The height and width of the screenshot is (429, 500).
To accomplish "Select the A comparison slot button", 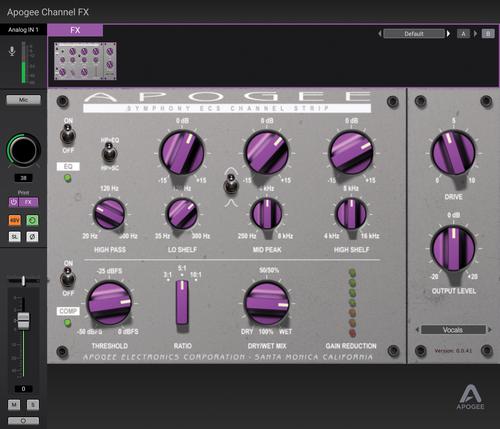I will click(463, 34).
